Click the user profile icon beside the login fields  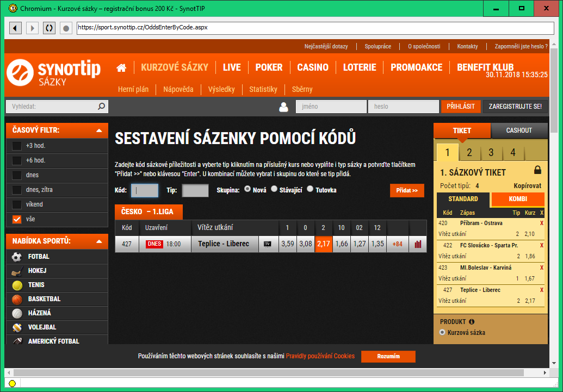click(283, 107)
